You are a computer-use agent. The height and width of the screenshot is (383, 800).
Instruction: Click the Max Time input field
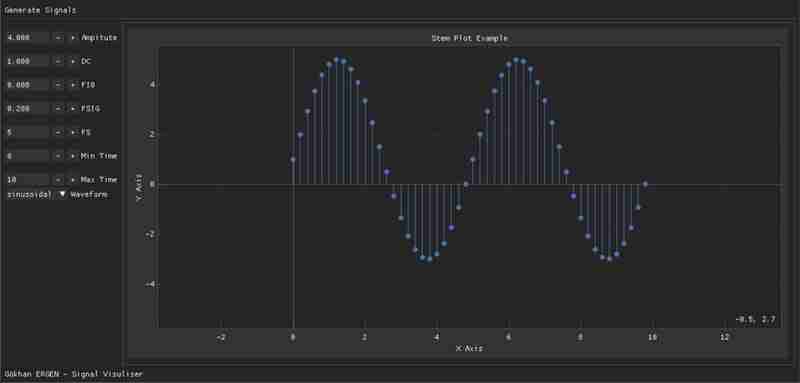(x=28, y=180)
